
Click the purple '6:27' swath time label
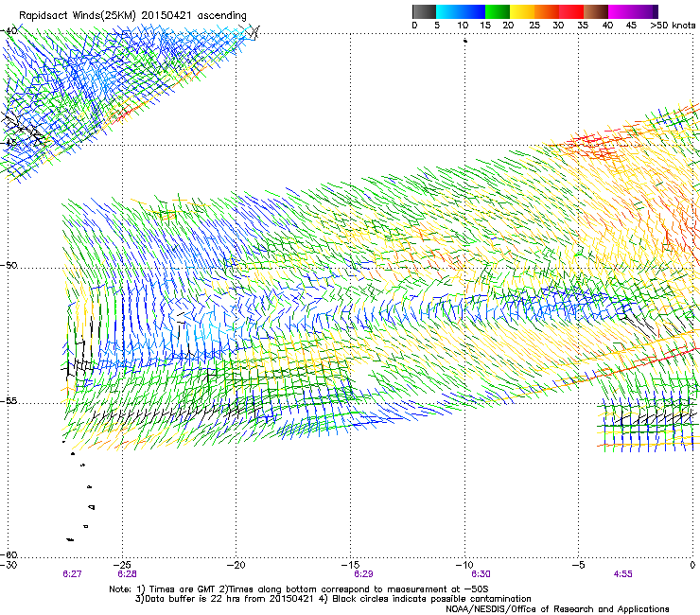click(x=72, y=574)
